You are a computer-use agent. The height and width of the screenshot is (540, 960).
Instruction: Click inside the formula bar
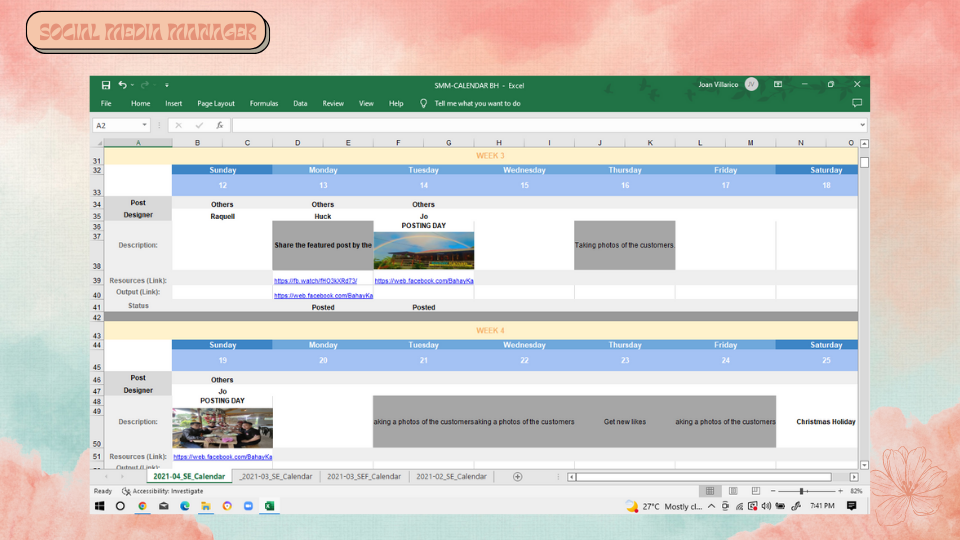[x=545, y=125]
